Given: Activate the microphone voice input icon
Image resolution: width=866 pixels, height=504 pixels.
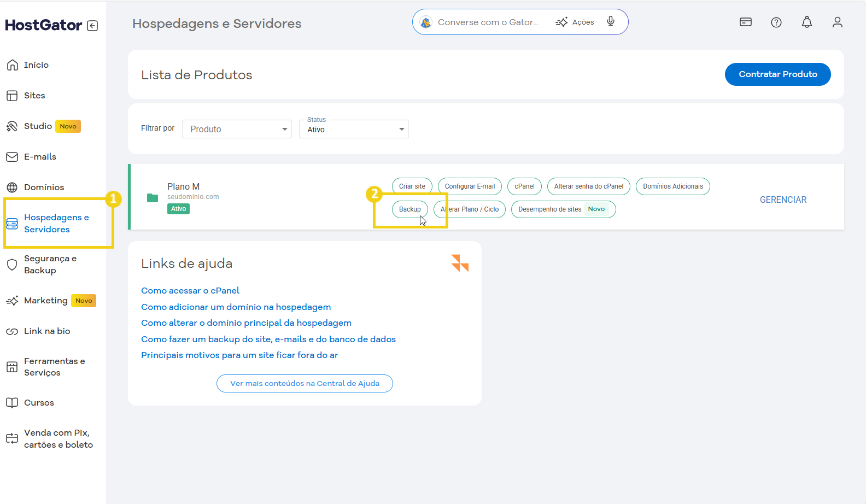Looking at the screenshot, I should (611, 21).
